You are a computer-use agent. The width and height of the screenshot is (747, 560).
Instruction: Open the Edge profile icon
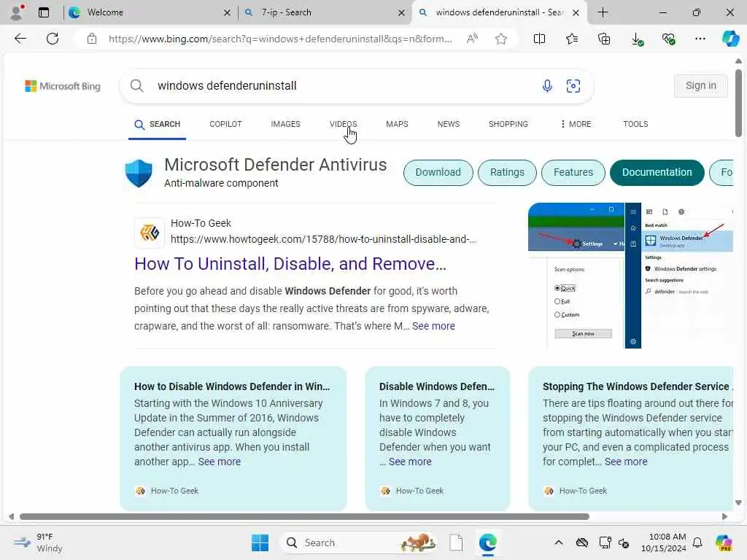click(x=17, y=12)
